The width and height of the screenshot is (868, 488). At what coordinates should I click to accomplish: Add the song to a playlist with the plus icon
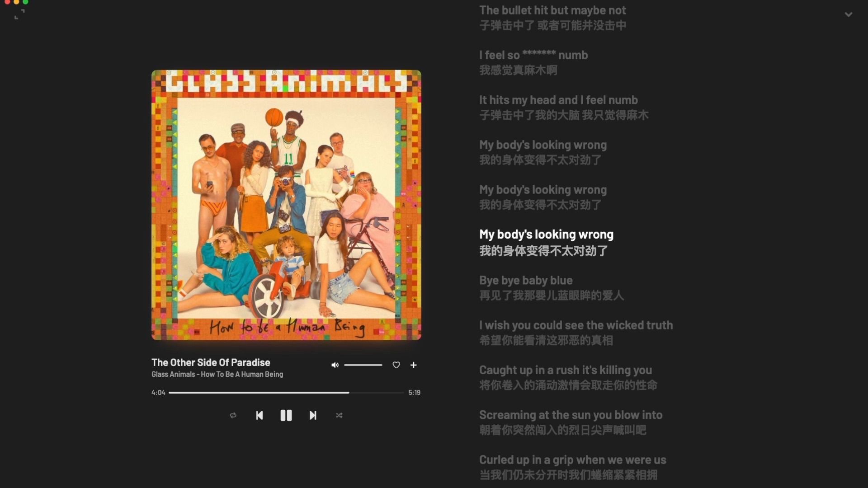click(413, 365)
